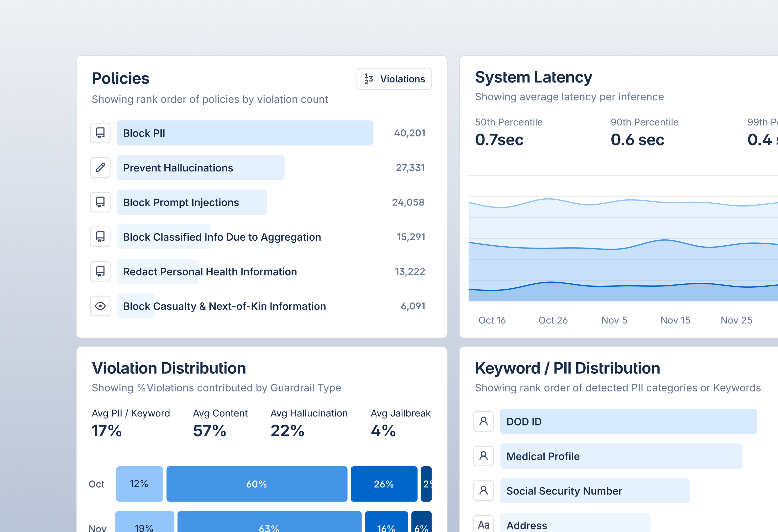Click the icon beside Redact Personal Health Information

(100, 271)
